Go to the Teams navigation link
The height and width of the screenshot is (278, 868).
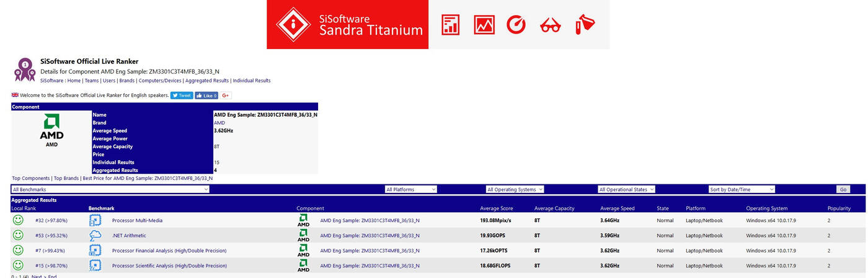click(x=92, y=81)
